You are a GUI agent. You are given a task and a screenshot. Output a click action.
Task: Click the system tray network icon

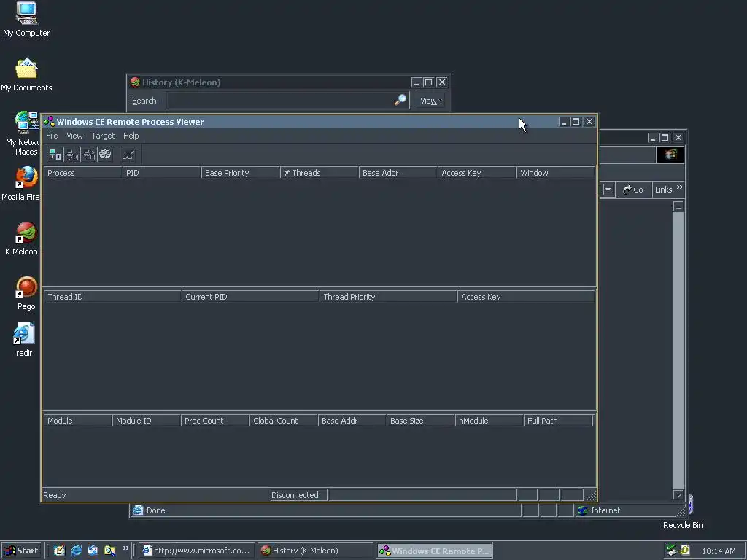coord(672,551)
